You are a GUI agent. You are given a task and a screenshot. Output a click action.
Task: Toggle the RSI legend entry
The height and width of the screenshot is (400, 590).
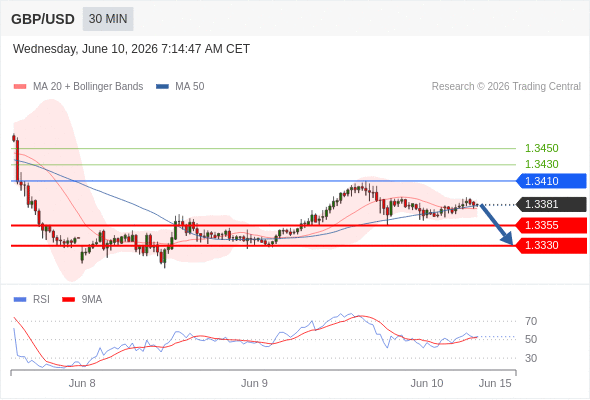[32, 300]
